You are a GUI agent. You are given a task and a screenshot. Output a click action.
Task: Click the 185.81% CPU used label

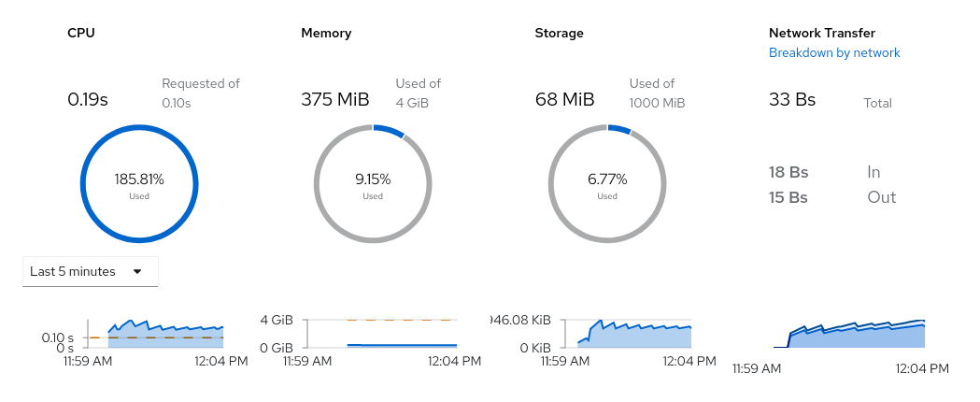tap(139, 179)
